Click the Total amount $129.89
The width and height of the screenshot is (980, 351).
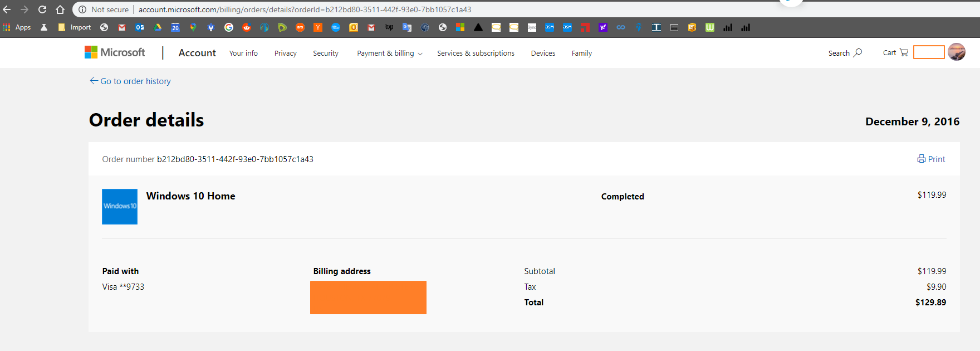930,303
